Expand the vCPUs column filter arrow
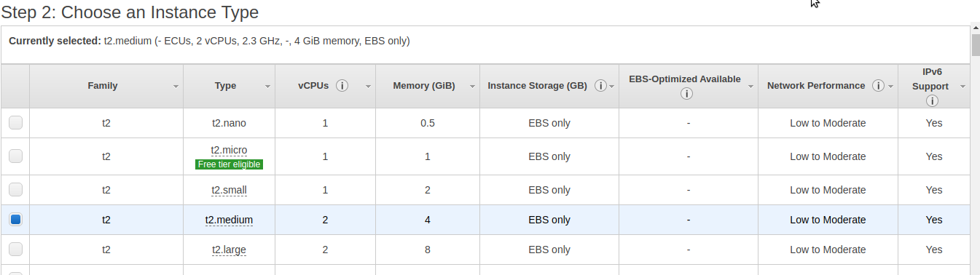 coord(368,87)
